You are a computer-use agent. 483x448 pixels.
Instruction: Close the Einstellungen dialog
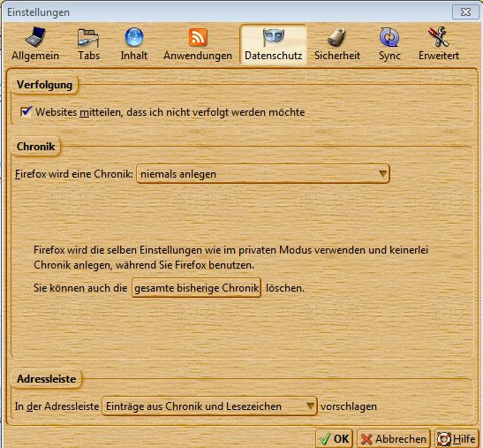click(x=465, y=12)
